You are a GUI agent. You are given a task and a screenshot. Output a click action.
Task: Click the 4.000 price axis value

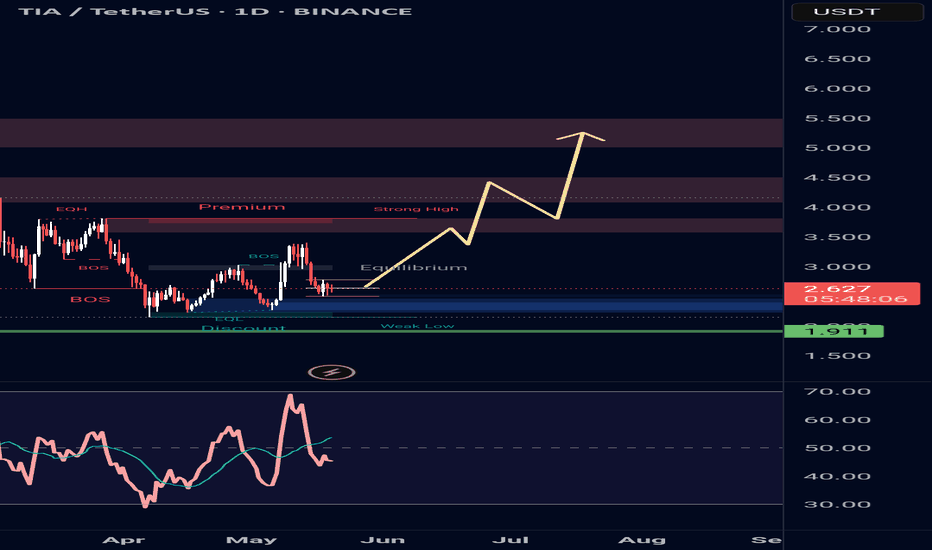[x=837, y=208]
